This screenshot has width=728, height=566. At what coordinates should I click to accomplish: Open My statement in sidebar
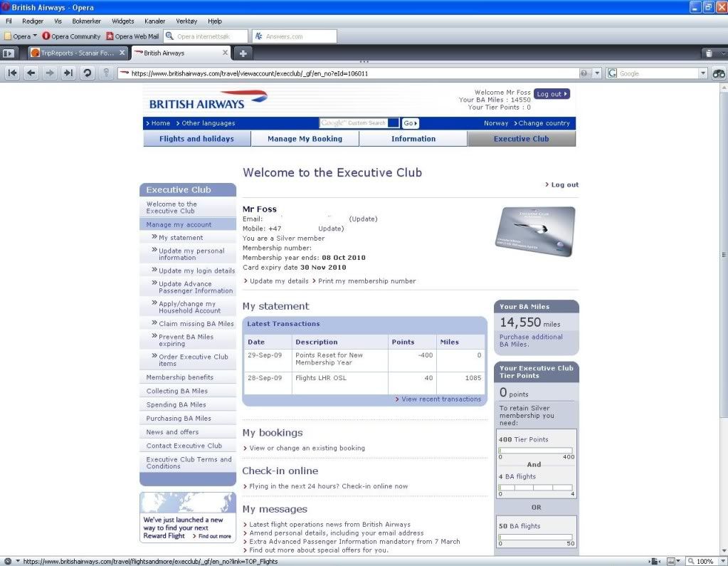click(181, 237)
